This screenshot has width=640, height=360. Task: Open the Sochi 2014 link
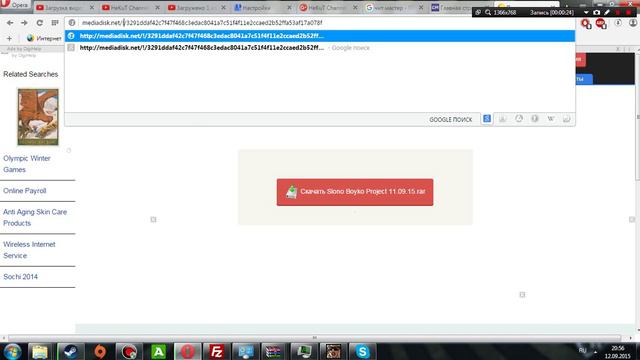pos(20,277)
